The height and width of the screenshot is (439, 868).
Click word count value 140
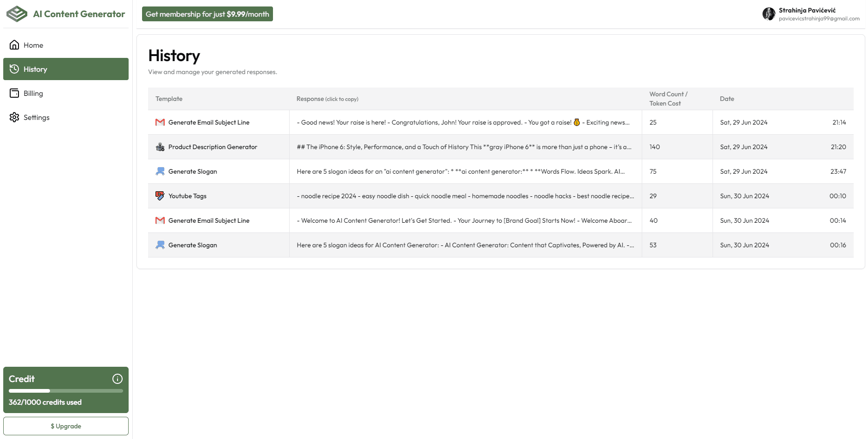point(655,147)
